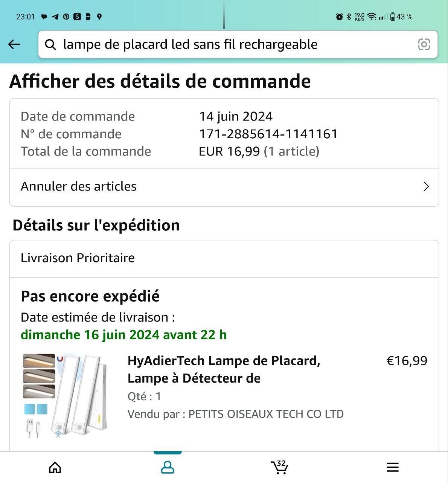Go to the Home tab
This screenshot has width=448, height=482.
(x=55, y=468)
